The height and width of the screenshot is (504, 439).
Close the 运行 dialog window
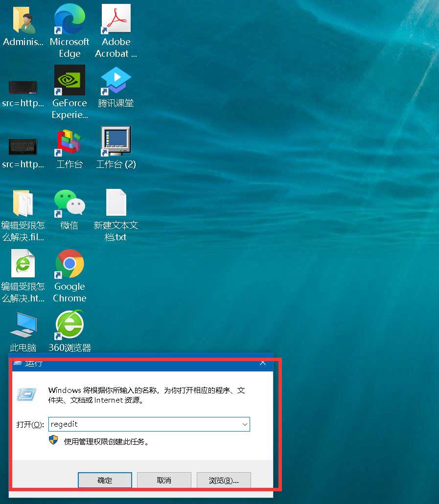tap(263, 363)
